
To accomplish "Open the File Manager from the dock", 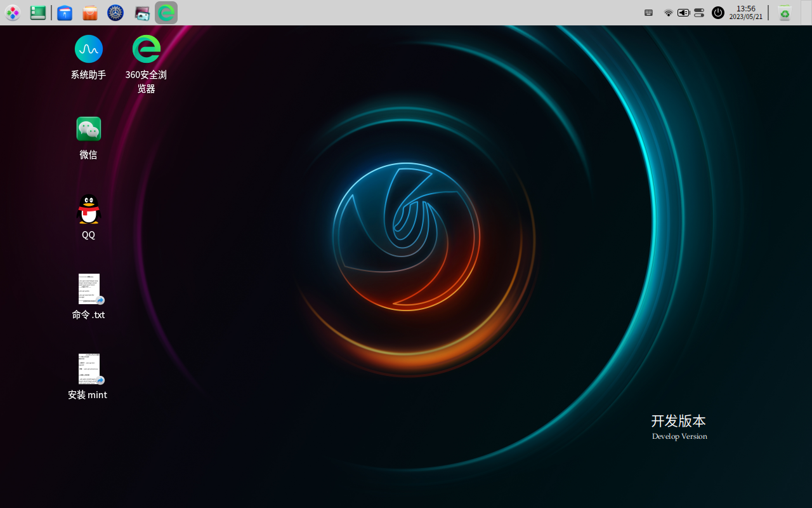I will [x=65, y=13].
